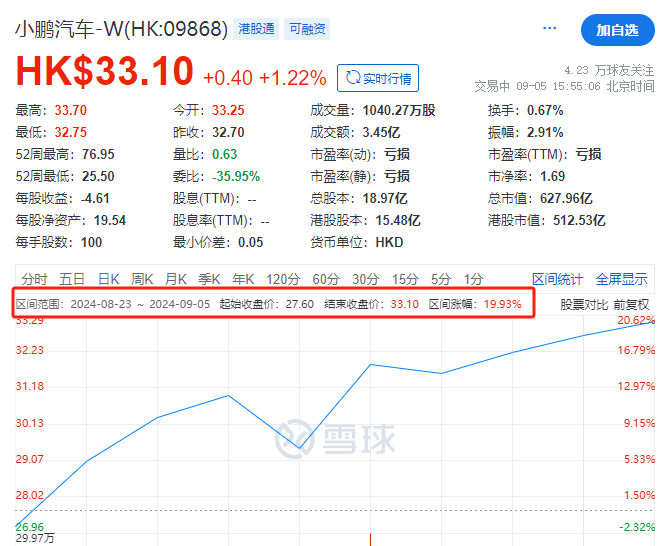The height and width of the screenshot is (546, 664).
Task: Click the 4.23 万球友关注 text
Action: pyautogui.click(x=609, y=70)
